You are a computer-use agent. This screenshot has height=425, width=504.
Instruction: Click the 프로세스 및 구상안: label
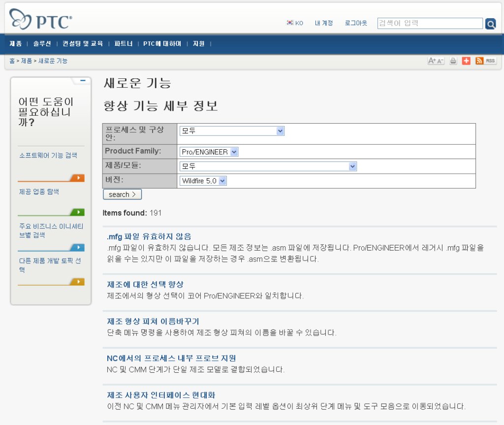(x=134, y=133)
